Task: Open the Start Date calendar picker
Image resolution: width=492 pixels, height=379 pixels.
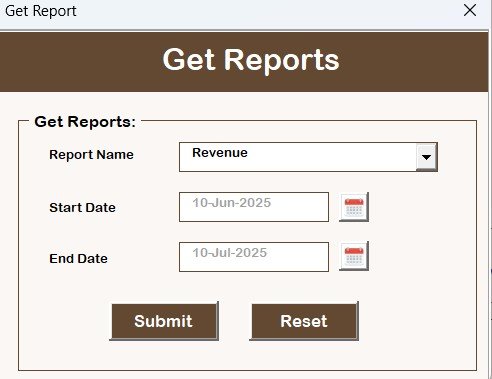Action: tap(354, 207)
